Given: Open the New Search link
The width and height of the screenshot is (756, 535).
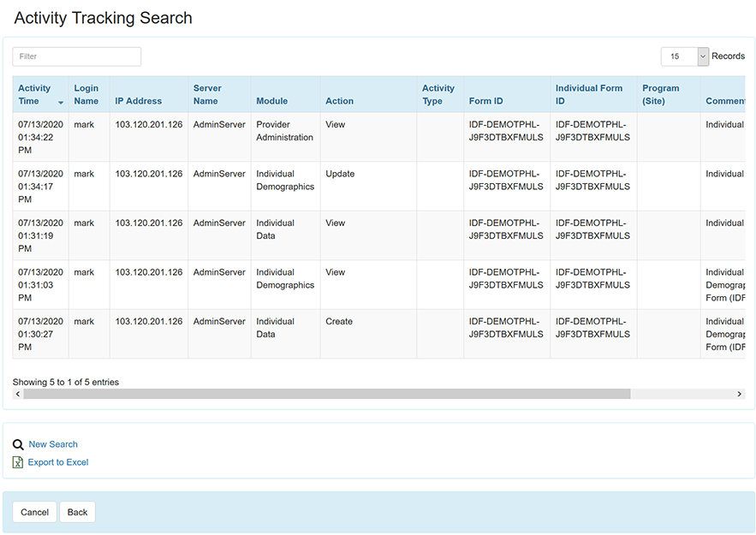Looking at the screenshot, I should [53, 444].
